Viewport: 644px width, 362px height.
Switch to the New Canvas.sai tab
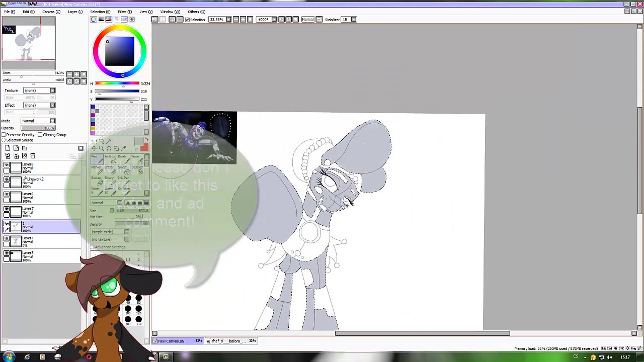tap(179, 341)
